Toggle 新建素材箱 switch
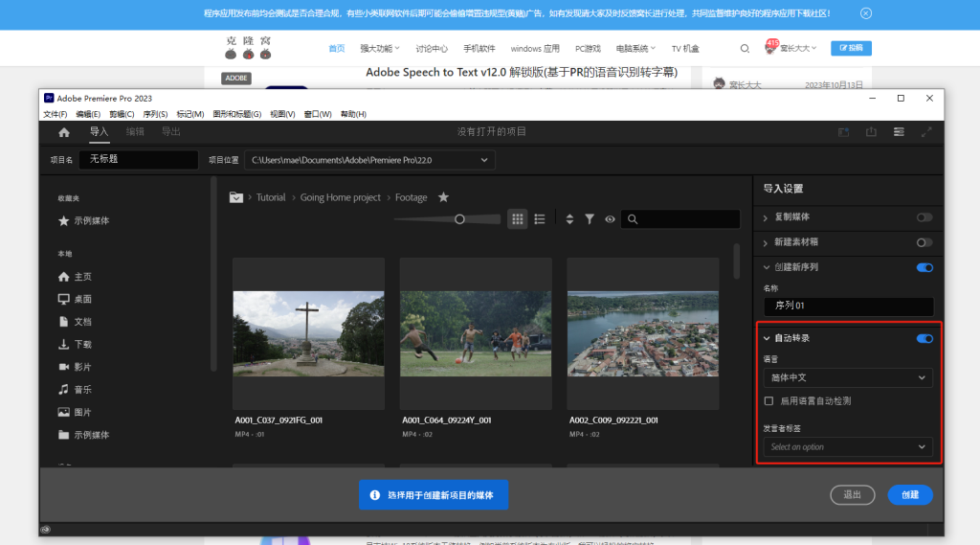 click(924, 242)
